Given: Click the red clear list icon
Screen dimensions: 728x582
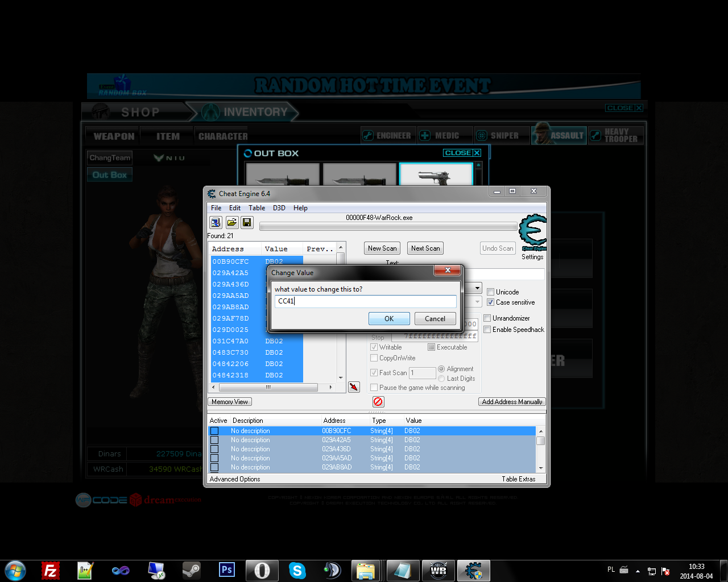Looking at the screenshot, I should (x=378, y=402).
